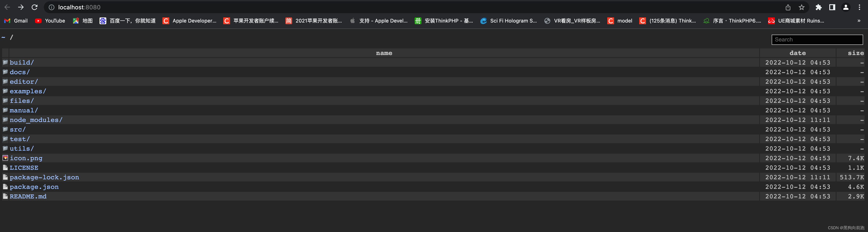
Task: Open the package.json file
Action: [34, 187]
